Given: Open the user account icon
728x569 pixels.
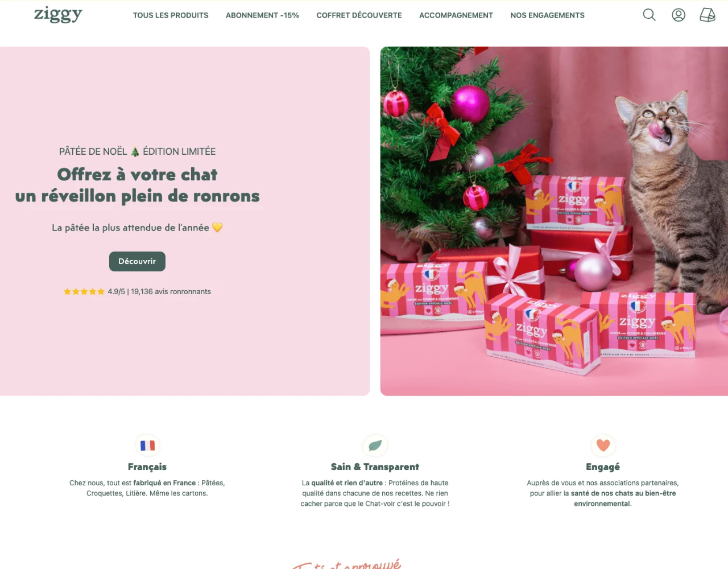Looking at the screenshot, I should tap(679, 15).
